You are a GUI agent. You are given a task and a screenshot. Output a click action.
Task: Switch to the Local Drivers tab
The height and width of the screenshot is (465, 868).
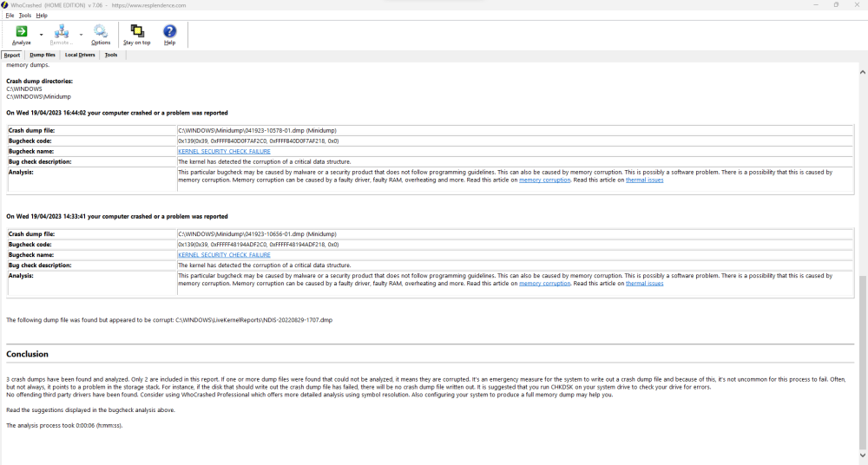[80, 55]
